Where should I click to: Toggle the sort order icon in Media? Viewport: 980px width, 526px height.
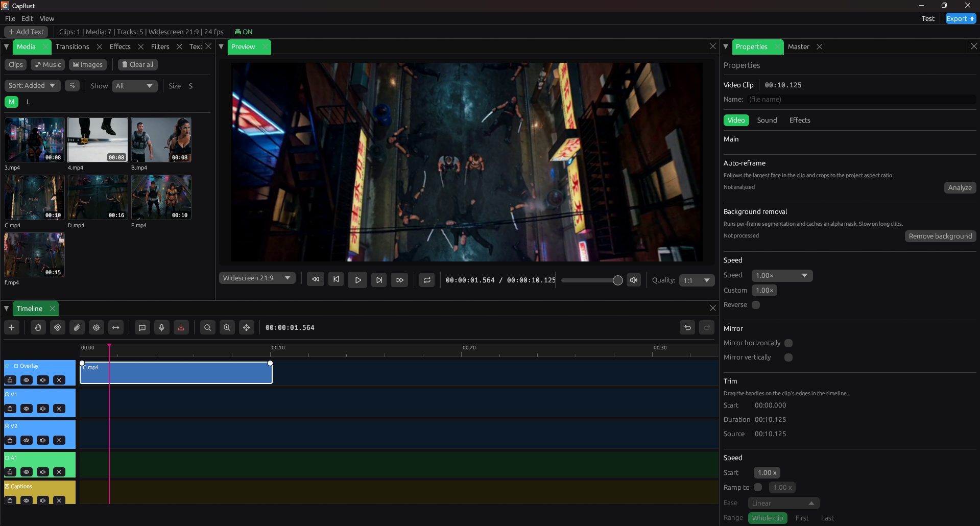pos(72,86)
